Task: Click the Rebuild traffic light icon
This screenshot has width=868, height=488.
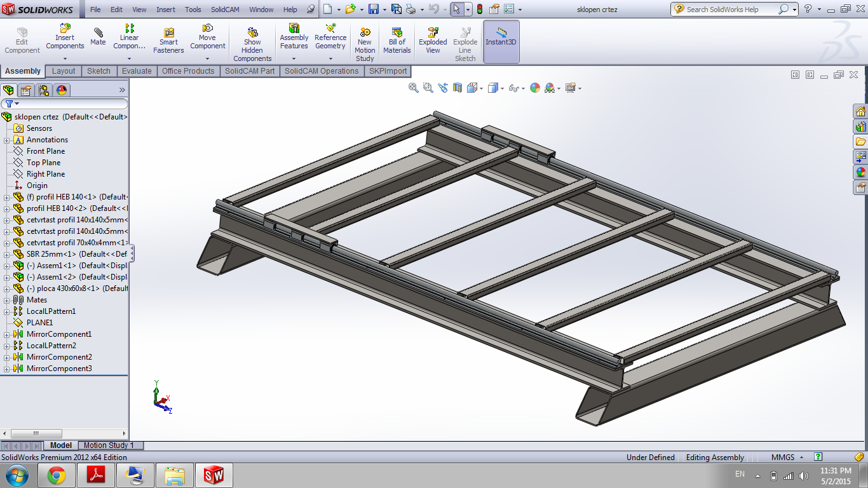Action: (479, 10)
